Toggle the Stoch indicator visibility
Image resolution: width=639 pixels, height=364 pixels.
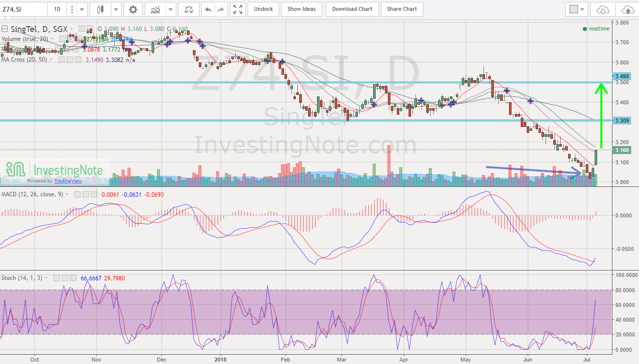point(57,278)
